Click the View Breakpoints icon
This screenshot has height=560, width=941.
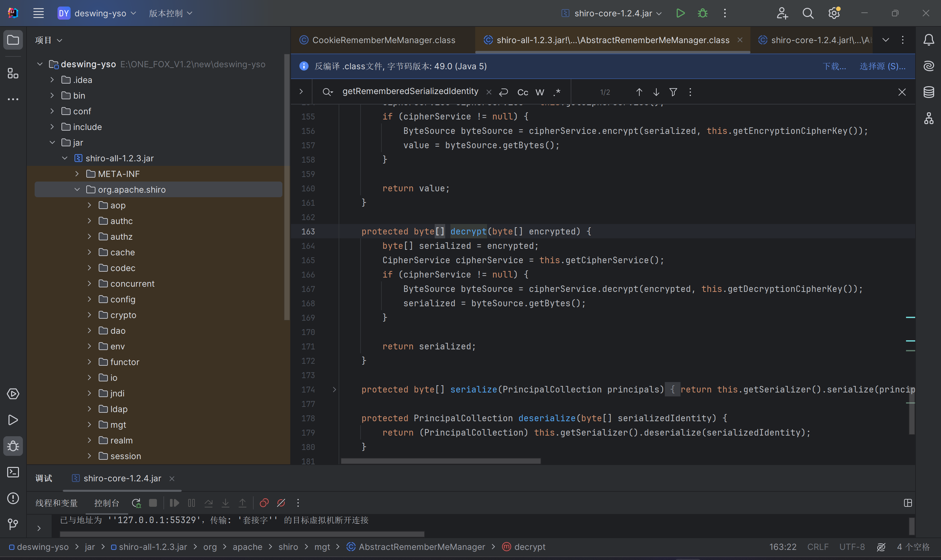(264, 503)
